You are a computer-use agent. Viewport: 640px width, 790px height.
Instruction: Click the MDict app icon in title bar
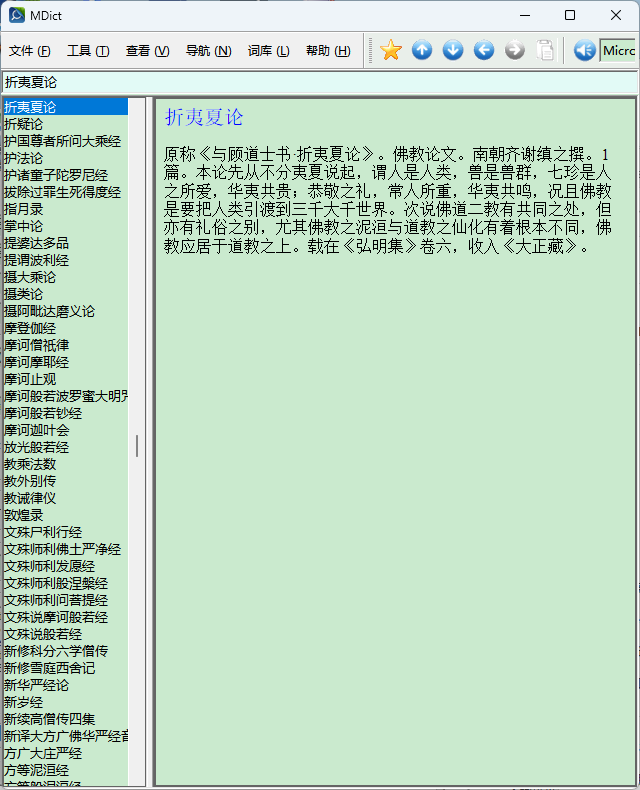[x=17, y=15]
